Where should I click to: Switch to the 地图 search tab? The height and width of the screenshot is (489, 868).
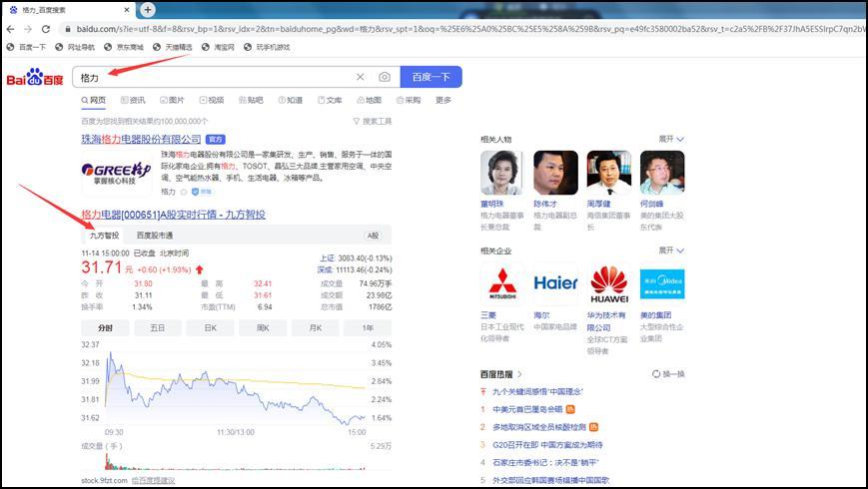[x=370, y=100]
